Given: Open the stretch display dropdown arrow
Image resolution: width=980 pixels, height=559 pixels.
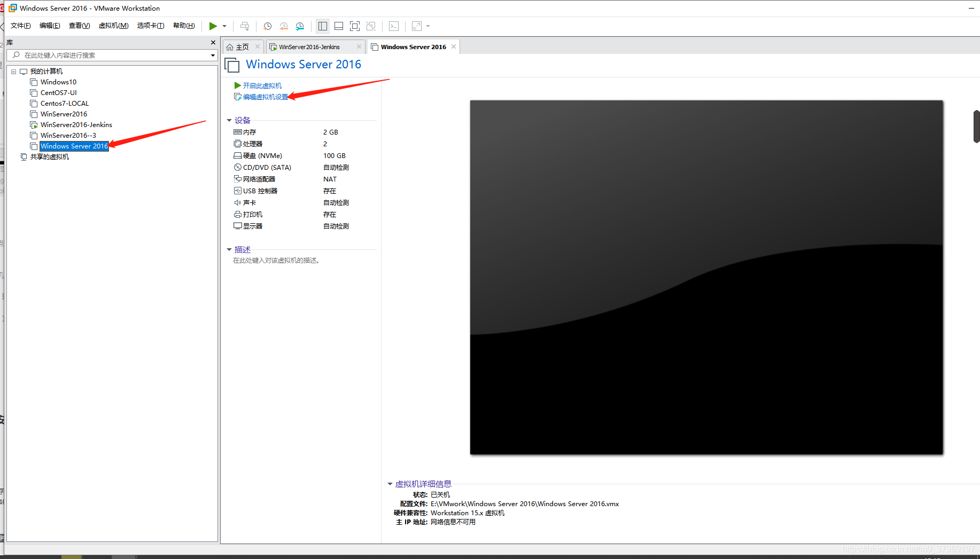Looking at the screenshot, I should [x=428, y=26].
